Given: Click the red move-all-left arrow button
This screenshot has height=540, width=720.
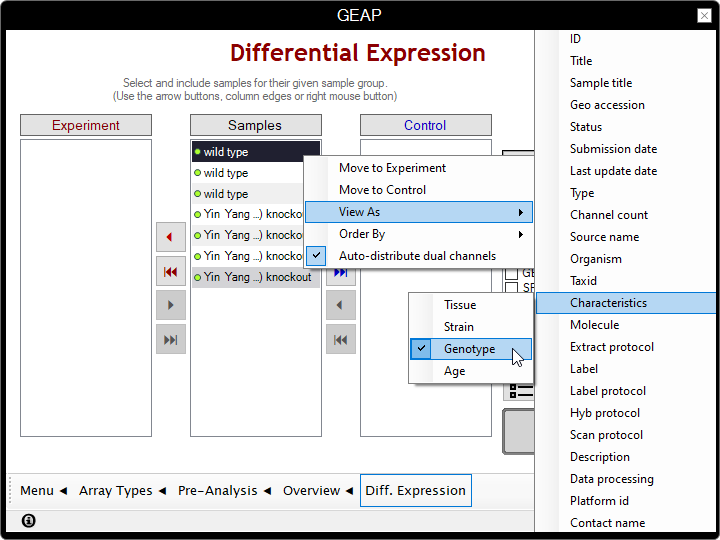Looking at the screenshot, I should pos(170,271).
